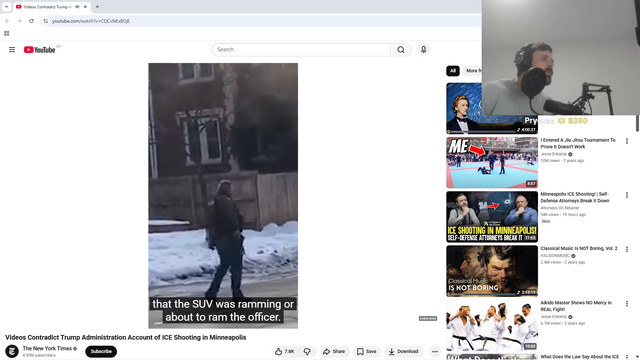The image size is (640, 360).
Task: Open 'What Does the Law Say About the ICE' title
Action: coord(580,357)
